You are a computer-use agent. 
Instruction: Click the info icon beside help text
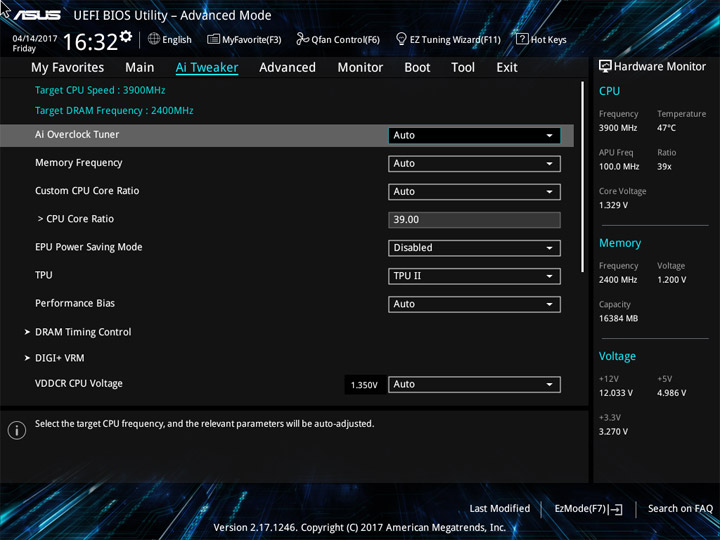(x=17, y=431)
